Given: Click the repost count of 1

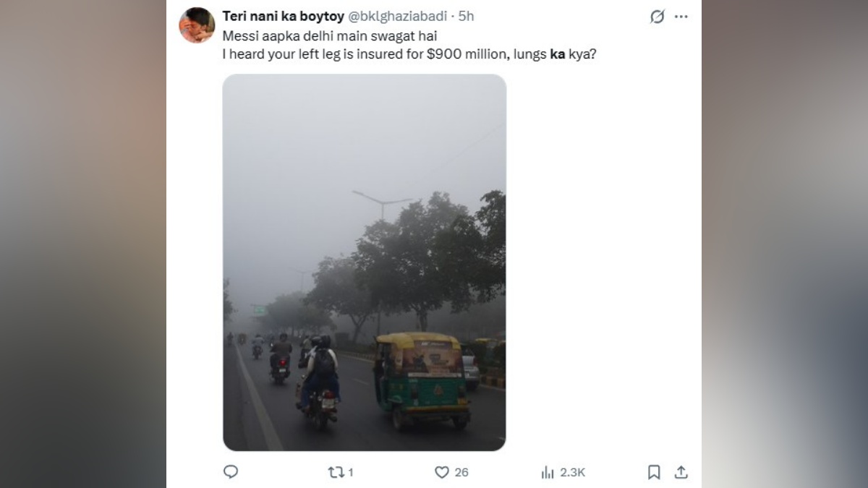Looking at the screenshot, I should coord(349,471).
